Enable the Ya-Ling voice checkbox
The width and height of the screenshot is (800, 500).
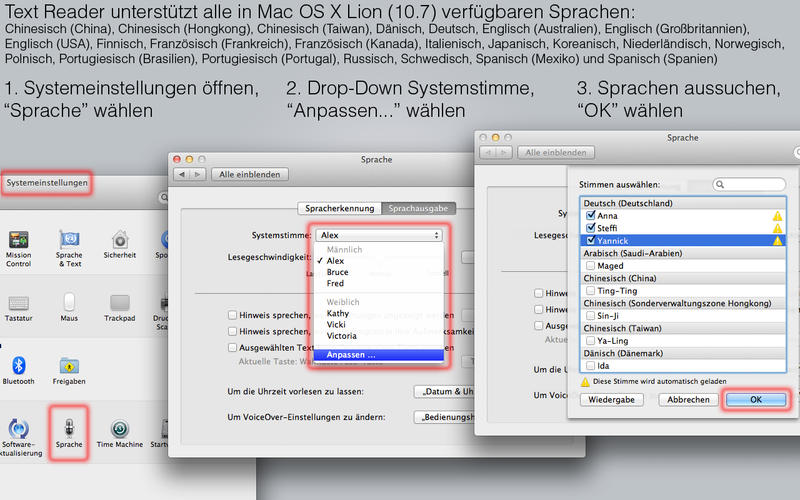[x=591, y=340]
